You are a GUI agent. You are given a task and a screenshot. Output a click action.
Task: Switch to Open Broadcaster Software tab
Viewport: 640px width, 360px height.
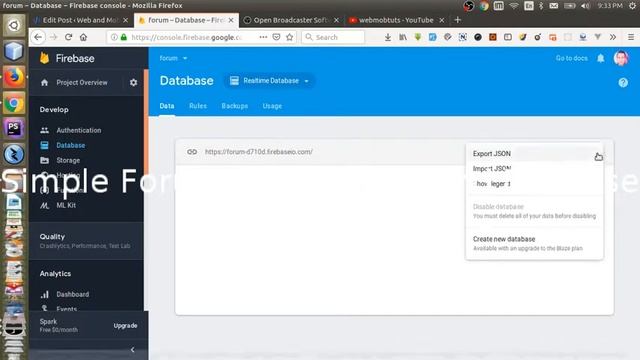click(x=291, y=20)
